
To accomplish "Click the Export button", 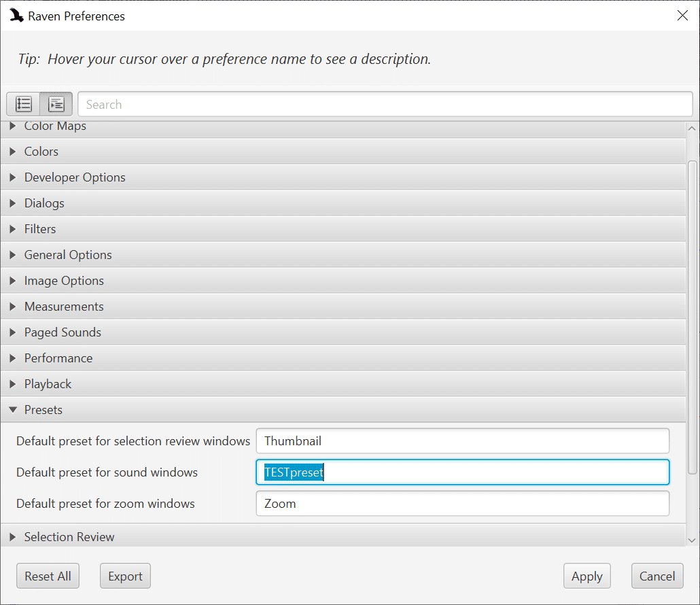I will coord(125,576).
